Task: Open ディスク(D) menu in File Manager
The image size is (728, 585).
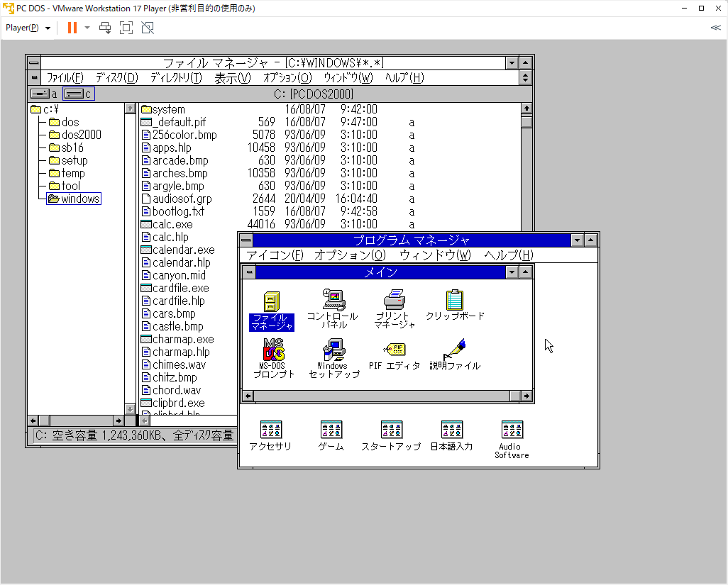Action: (x=117, y=77)
